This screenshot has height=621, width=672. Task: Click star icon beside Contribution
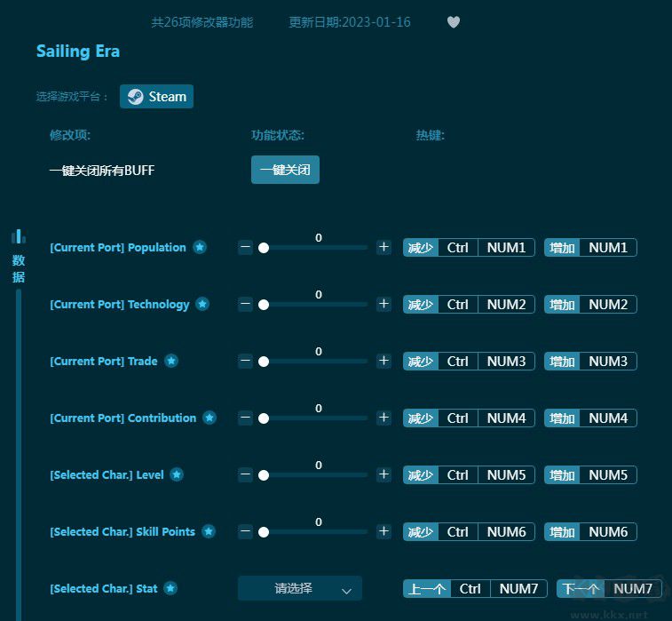pyautogui.click(x=210, y=418)
